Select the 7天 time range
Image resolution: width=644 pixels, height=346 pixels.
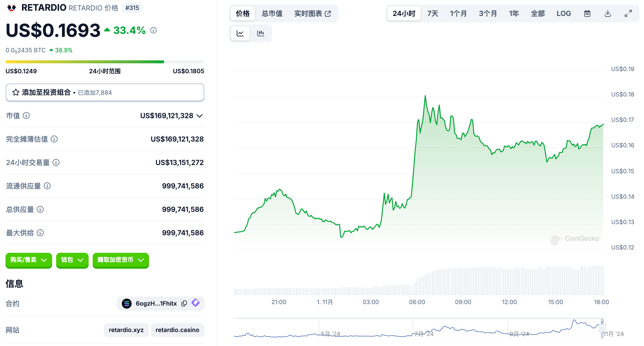tap(433, 13)
